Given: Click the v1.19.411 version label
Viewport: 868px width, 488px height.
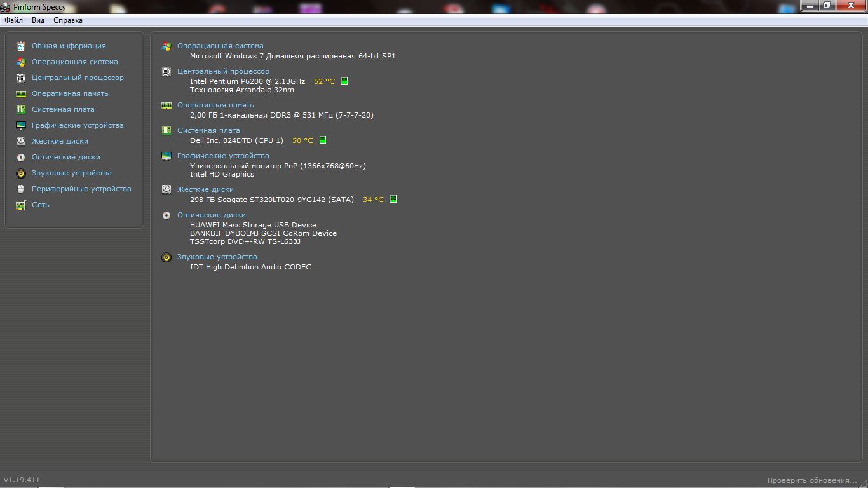Looking at the screenshot, I should coord(22,480).
